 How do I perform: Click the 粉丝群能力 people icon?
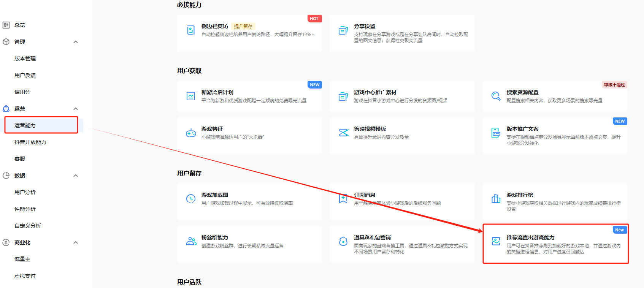coord(191,241)
